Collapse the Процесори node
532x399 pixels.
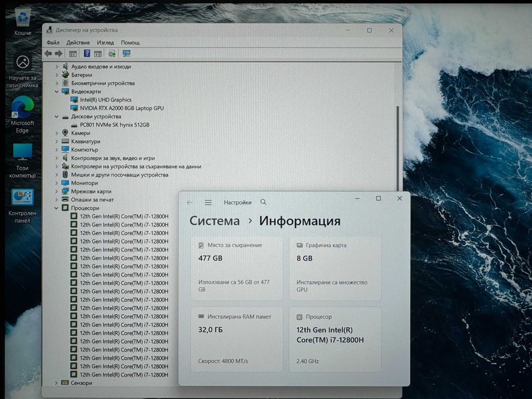click(56, 208)
